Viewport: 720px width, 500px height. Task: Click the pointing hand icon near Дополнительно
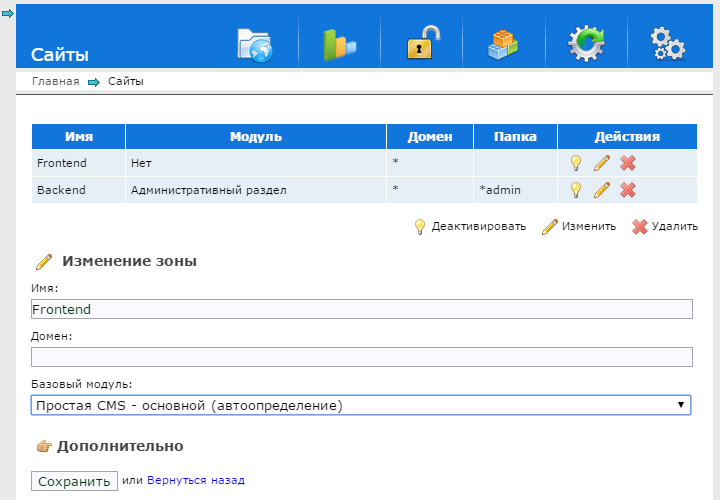pyautogui.click(x=44, y=446)
